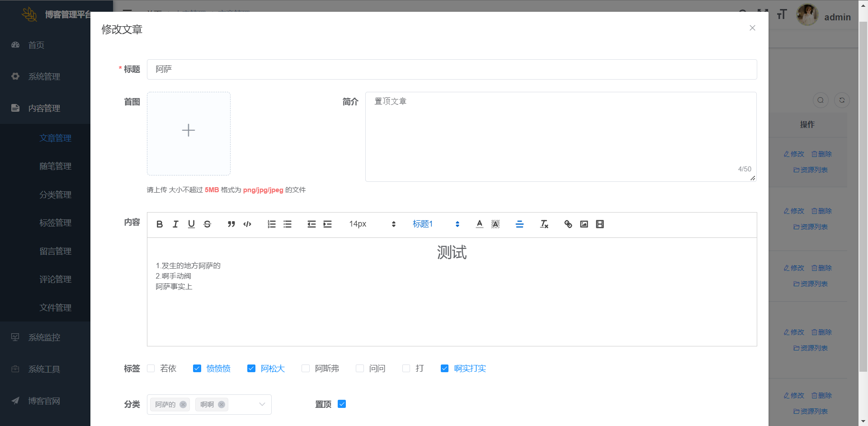This screenshot has height=426, width=868.
Task: Toggle strikethrough formatting
Action: [x=207, y=224]
